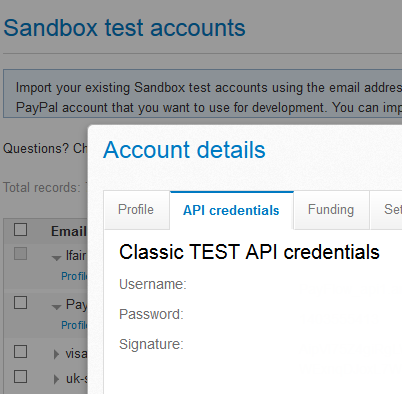Check the box for the lfair account row
The height and width of the screenshot is (394, 402).
coord(20,254)
